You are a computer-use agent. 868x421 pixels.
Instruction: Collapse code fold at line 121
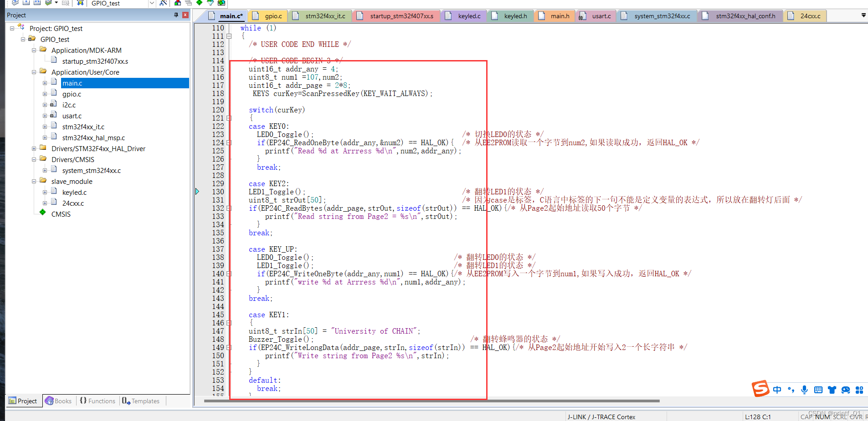pyautogui.click(x=229, y=118)
